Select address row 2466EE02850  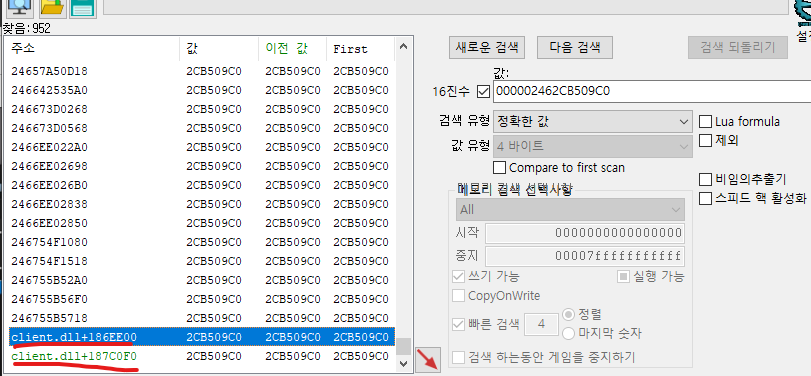(x=201, y=223)
